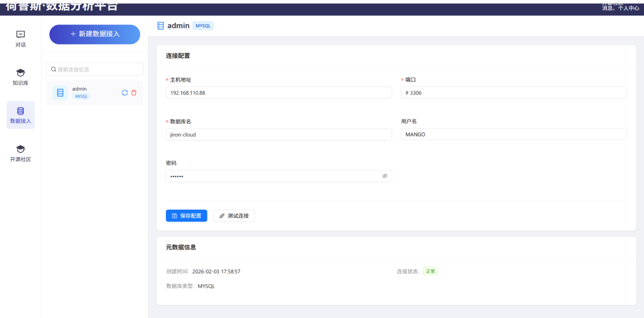Screen dimensions: 644x318
Task: Toggle password visibility eye icon
Action: click(385, 176)
